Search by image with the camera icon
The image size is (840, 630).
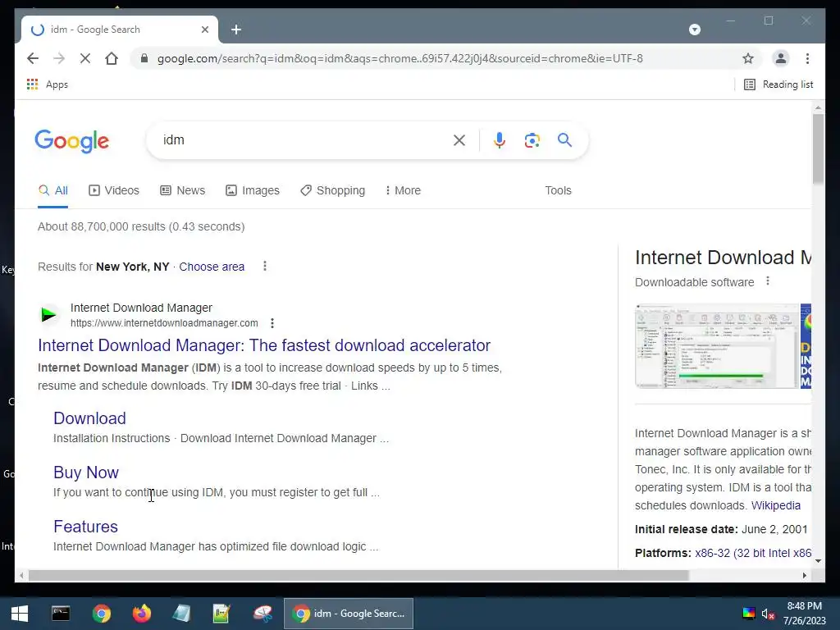coord(532,140)
